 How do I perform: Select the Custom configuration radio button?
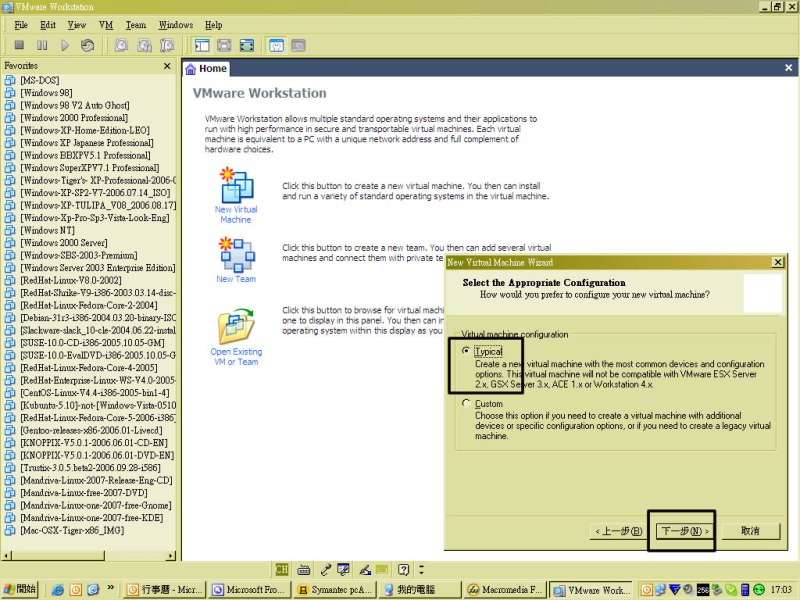click(x=465, y=403)
